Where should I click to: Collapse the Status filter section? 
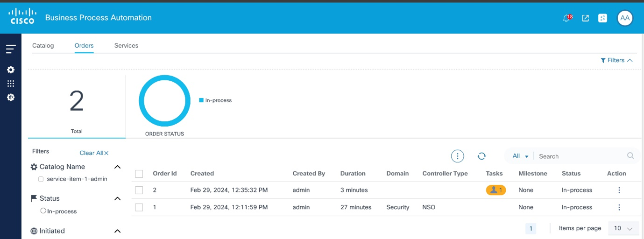coord(118,198)
